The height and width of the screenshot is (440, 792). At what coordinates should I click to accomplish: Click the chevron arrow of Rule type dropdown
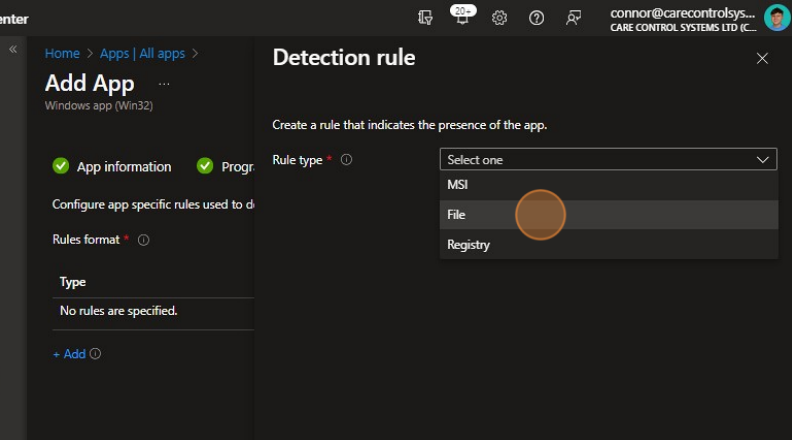764,160
